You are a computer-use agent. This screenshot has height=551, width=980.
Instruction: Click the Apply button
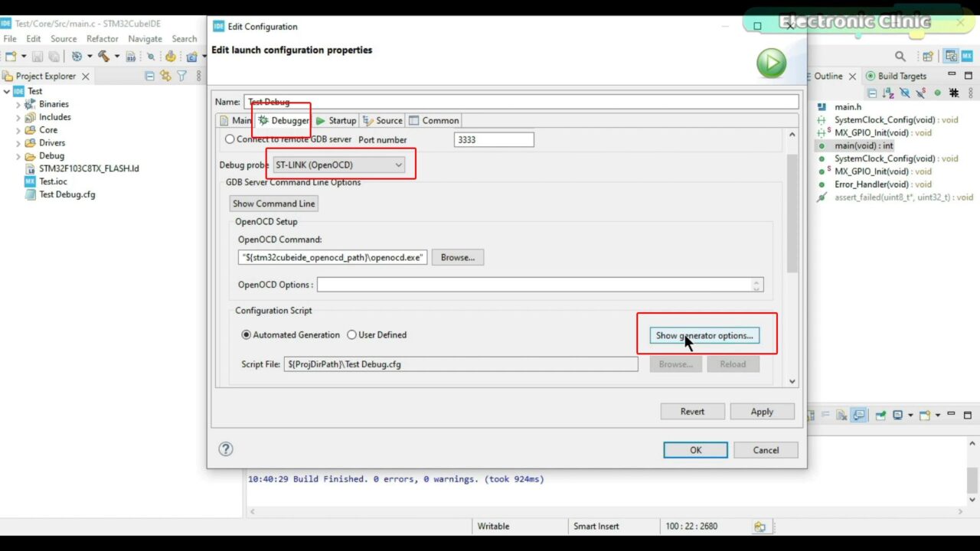[x=762, y=412]
